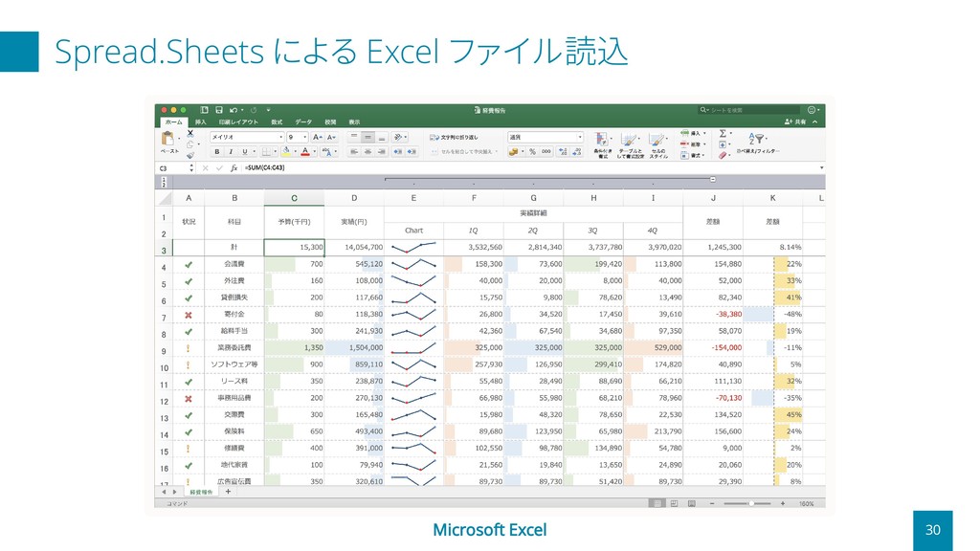Select the ホーム (Home) ribbon tab
Image resolution: width=980 pixels, height=551 pixels.
pyautogui.click(x=174, y=122)
